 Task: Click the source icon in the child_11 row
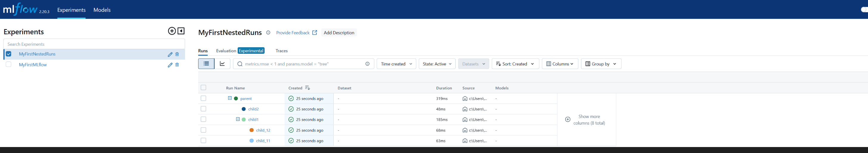click(465, 141)
